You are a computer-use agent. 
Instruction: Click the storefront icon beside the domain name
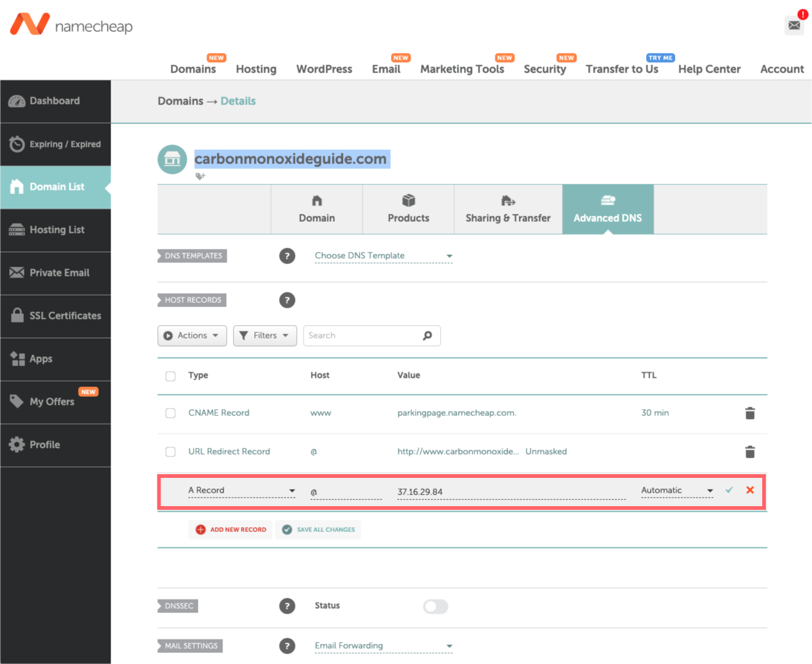point(173,160)
